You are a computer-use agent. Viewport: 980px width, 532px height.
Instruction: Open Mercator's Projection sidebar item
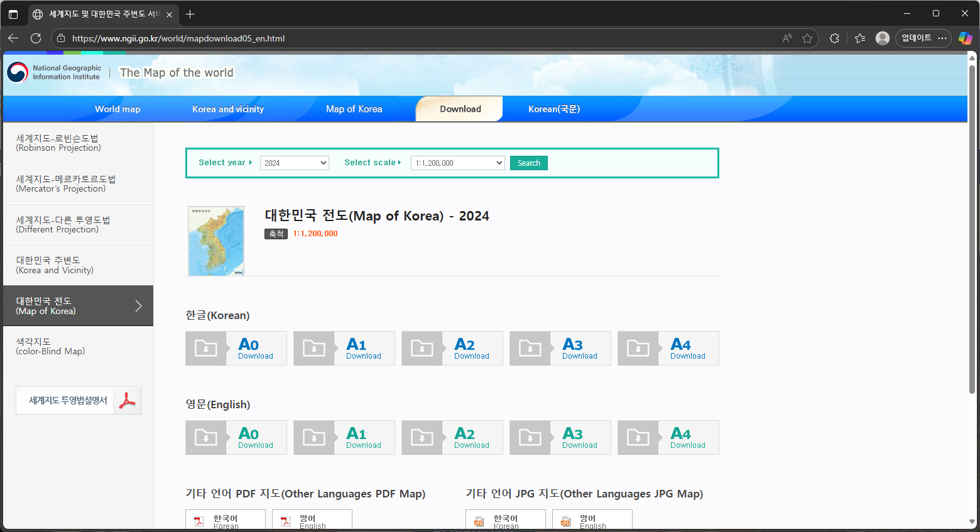(x=79, y=184)
